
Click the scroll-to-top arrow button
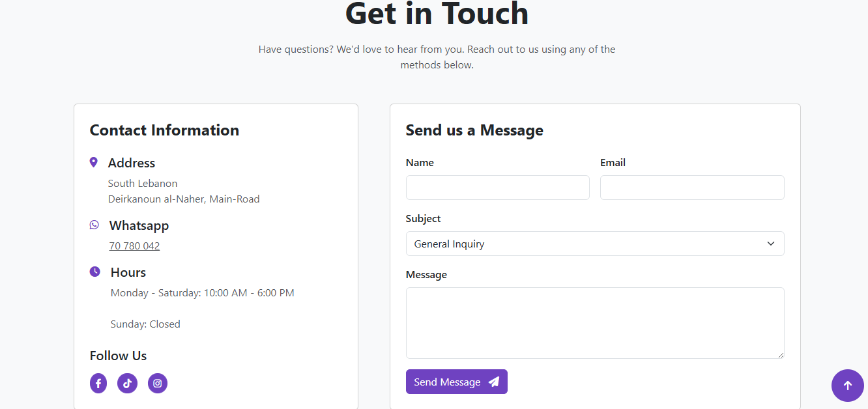847,385
